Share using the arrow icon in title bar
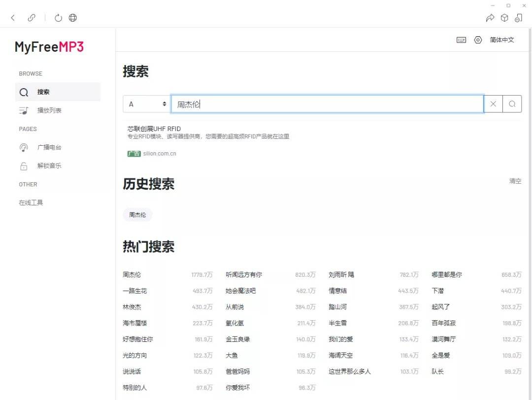 coord(490,18)
